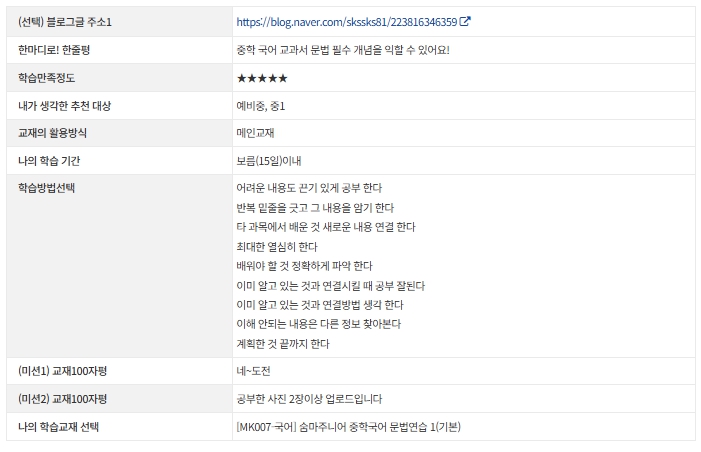Open the blog.naver.com address link

click(x=347, y=21)
